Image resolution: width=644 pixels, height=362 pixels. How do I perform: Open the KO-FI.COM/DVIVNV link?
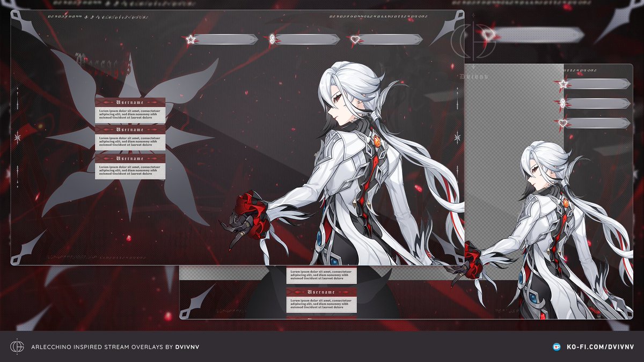pyautogui.click(x=600, y=347)
